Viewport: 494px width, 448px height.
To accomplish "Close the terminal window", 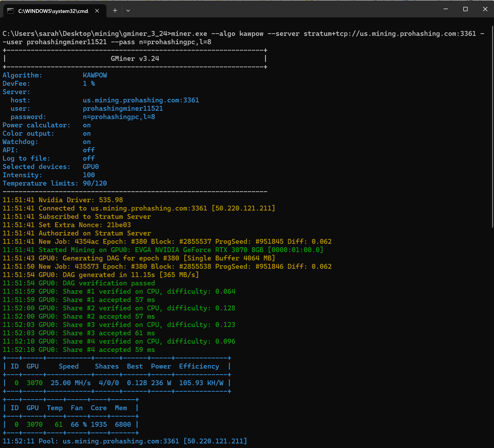I will click(485, 9).
